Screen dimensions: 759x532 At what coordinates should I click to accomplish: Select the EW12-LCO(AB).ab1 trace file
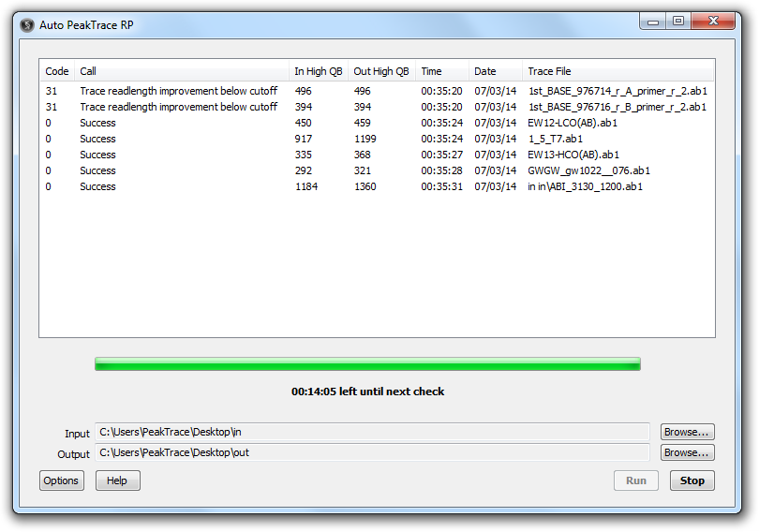(x=573, y=123)
